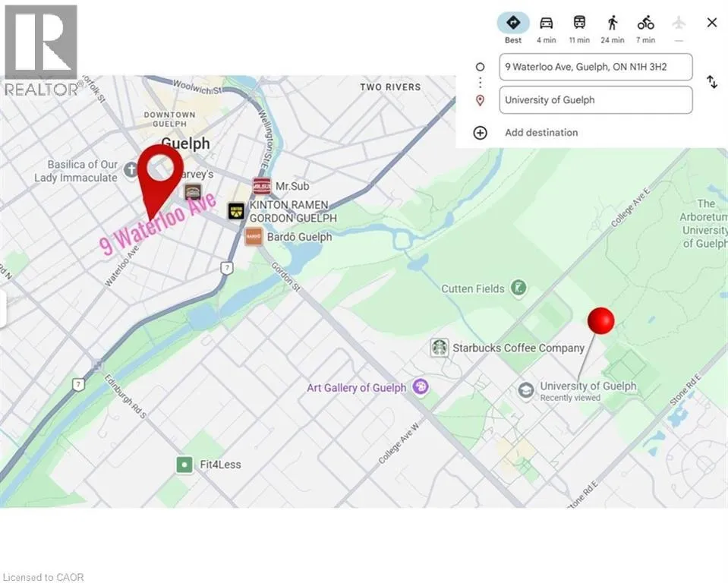
Task: Click the Cutten Fields golf marker
Action: coord(518,288)
